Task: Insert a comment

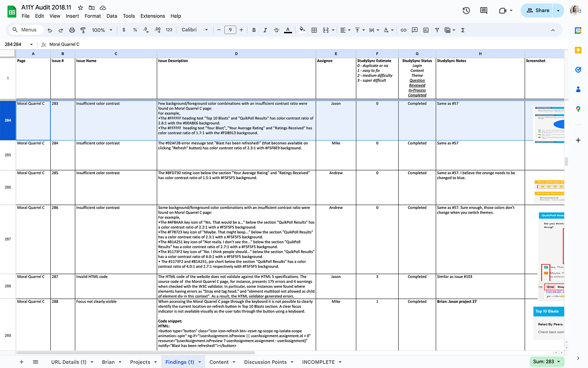Action: [415, 30]
